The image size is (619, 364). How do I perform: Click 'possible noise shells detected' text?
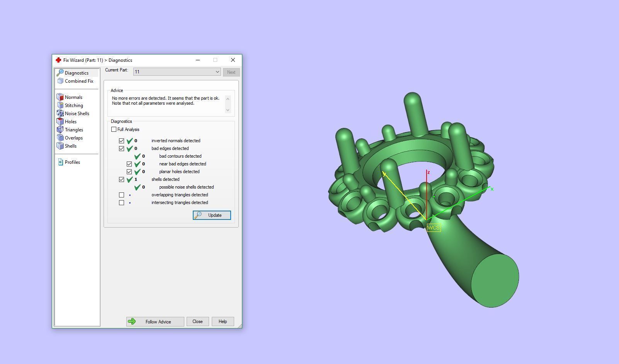[186, 187]
